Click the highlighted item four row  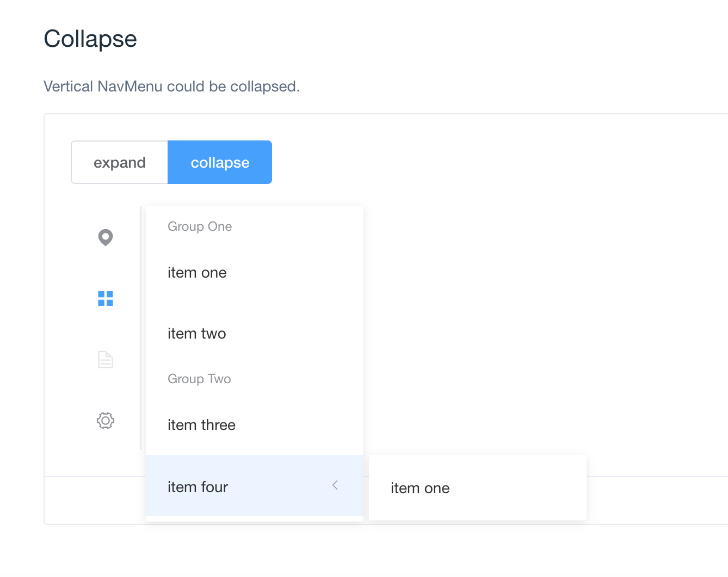(x=229, y=486)
